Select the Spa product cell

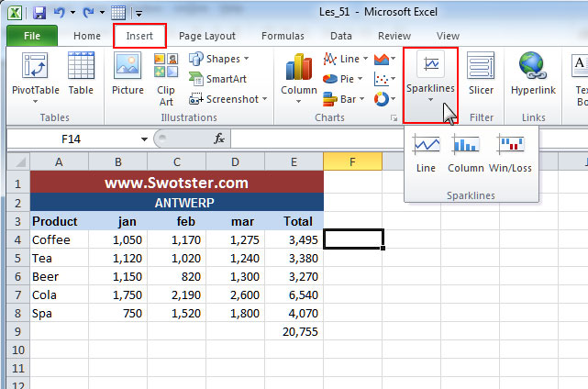[60, 313]
